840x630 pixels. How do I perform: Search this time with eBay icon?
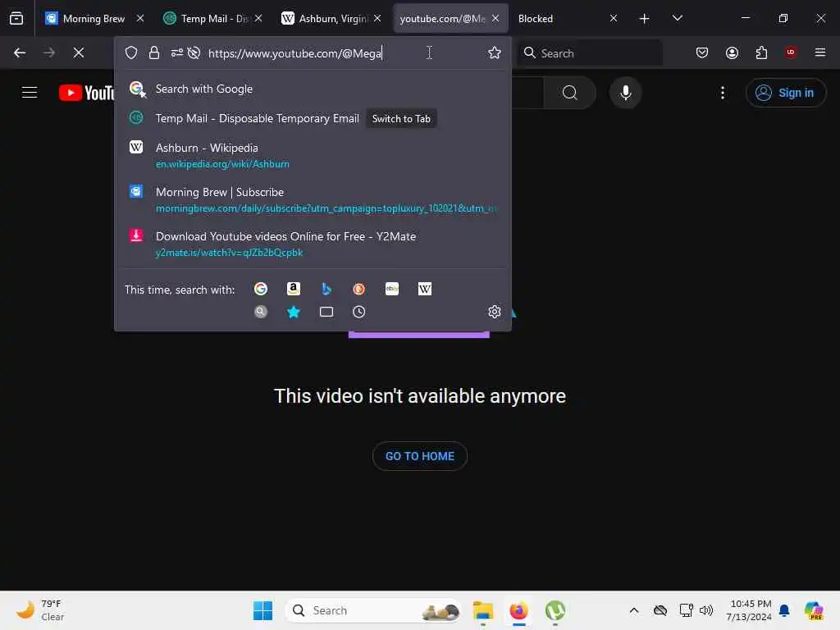tap(391, 290)
